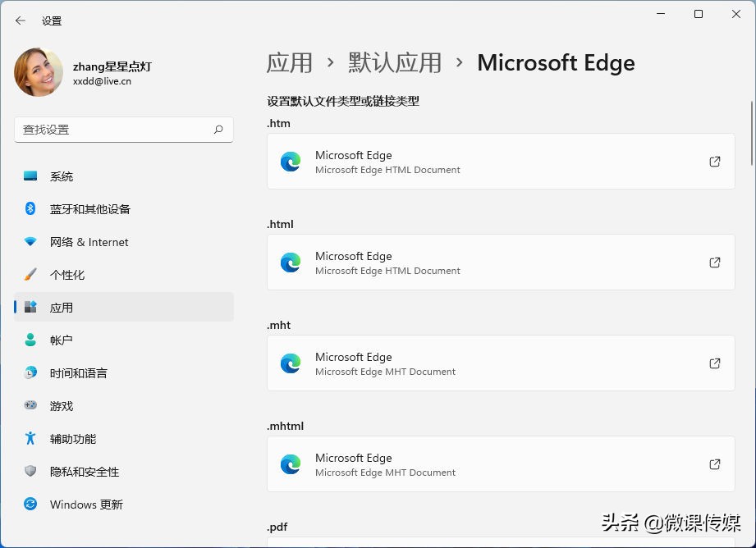Click the Windows Update icon

(30, 505)
